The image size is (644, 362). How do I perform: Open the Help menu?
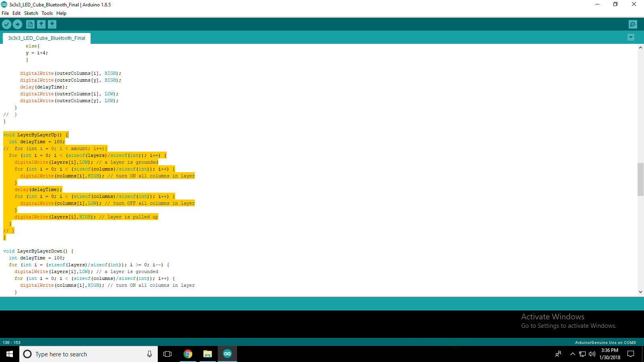click(61, 13)
